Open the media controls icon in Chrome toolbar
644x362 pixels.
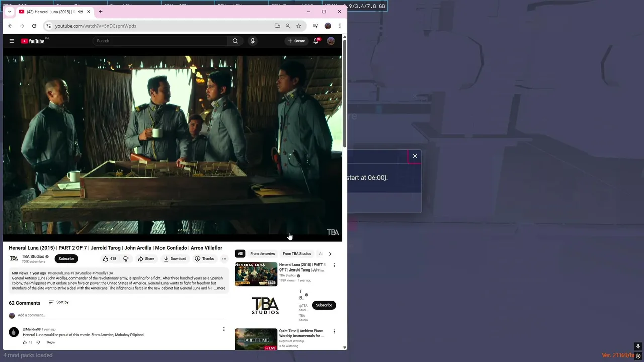[315, 26]
